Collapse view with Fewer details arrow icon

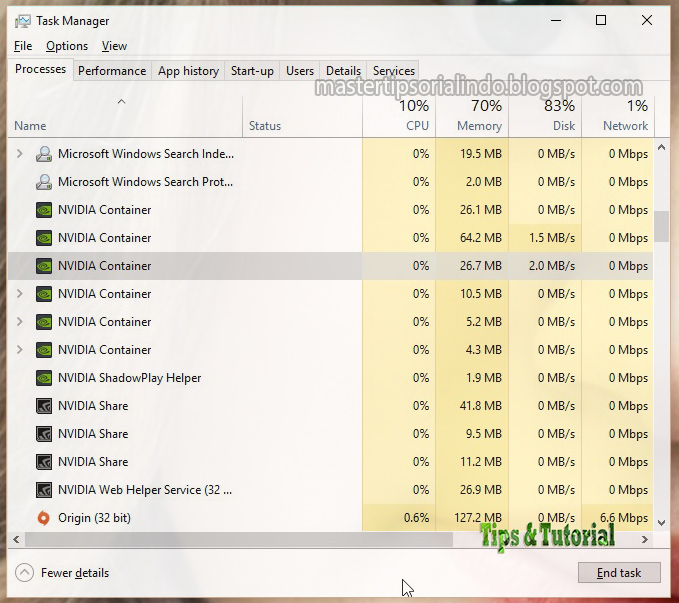tap(24, 573)
